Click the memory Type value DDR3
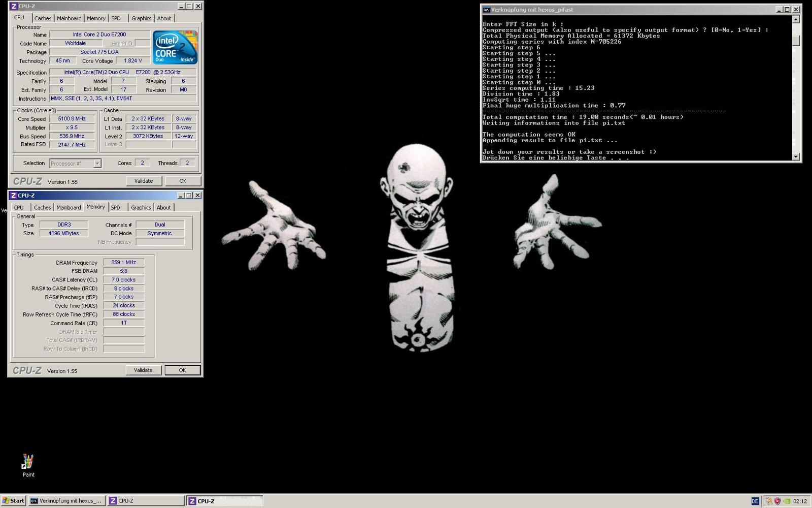This screenshot has height=508, width=812. [x=64, y=225]
